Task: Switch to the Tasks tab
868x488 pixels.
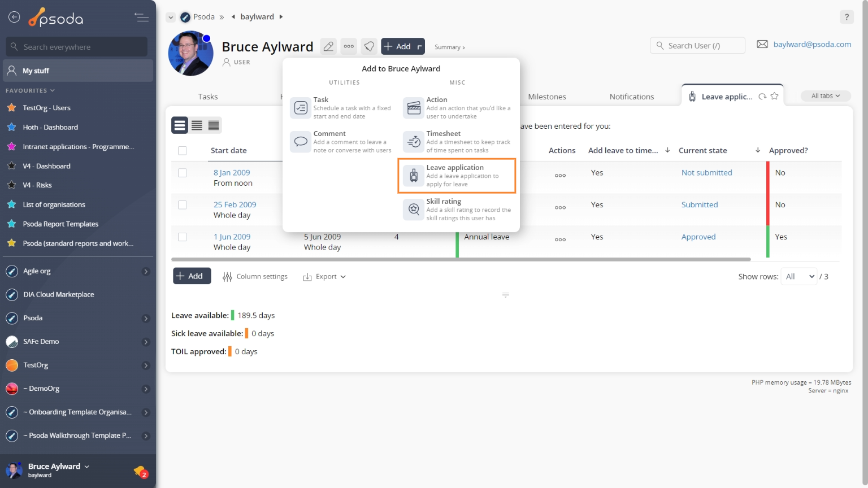Action: [x=208, y=97]
